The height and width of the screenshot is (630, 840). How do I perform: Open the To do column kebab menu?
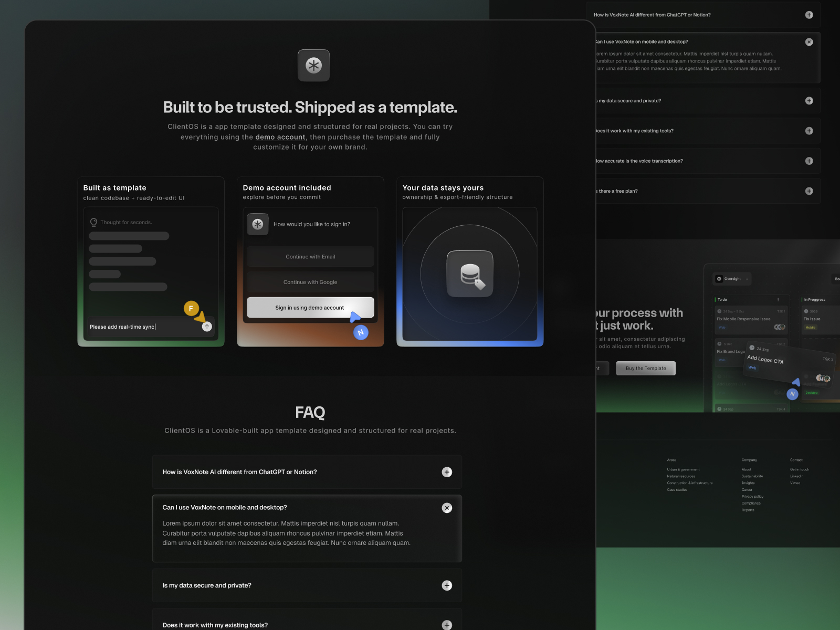pyautogui.click(x=778, y=300)
